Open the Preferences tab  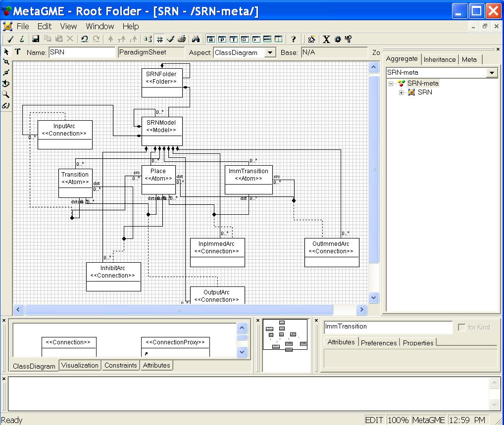tap(379, 342)
